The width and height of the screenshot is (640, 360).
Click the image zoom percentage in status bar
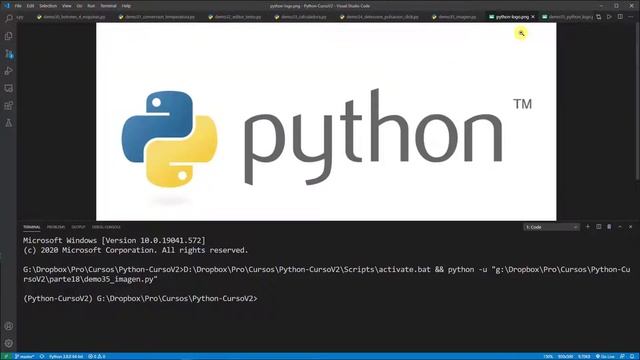point(548,356)
